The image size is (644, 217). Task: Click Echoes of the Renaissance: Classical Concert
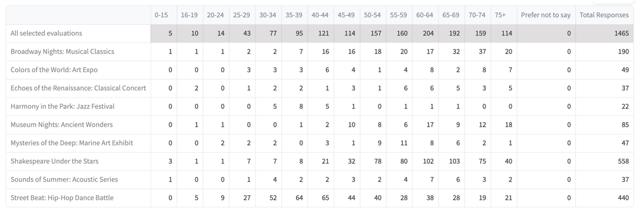tap(78, 88)
